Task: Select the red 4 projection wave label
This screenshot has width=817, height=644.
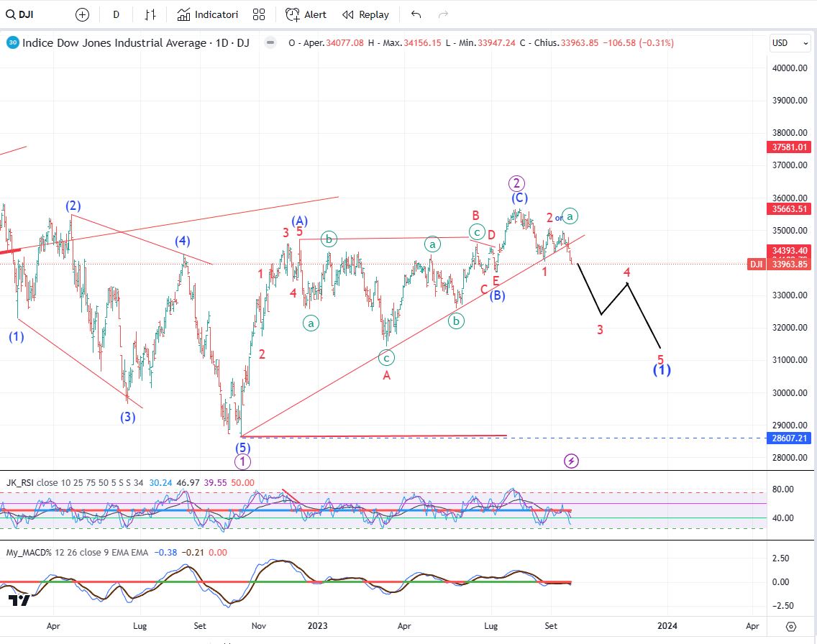Action: click(627, 272)
